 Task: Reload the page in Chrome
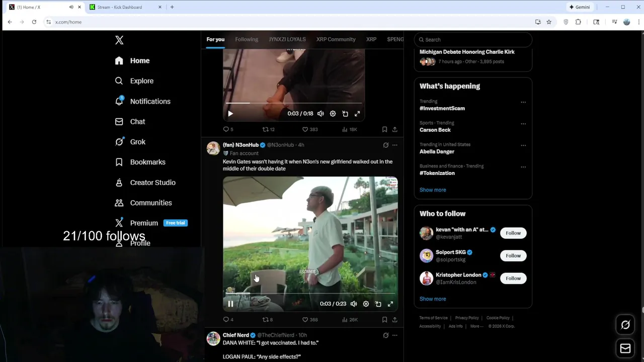point(34,22)
